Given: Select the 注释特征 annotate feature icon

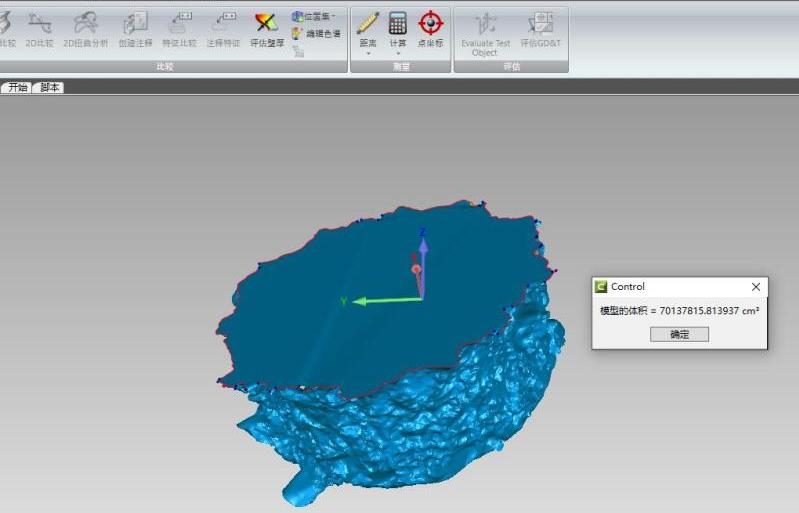Looking at the screenshot, I should (223, 29).
